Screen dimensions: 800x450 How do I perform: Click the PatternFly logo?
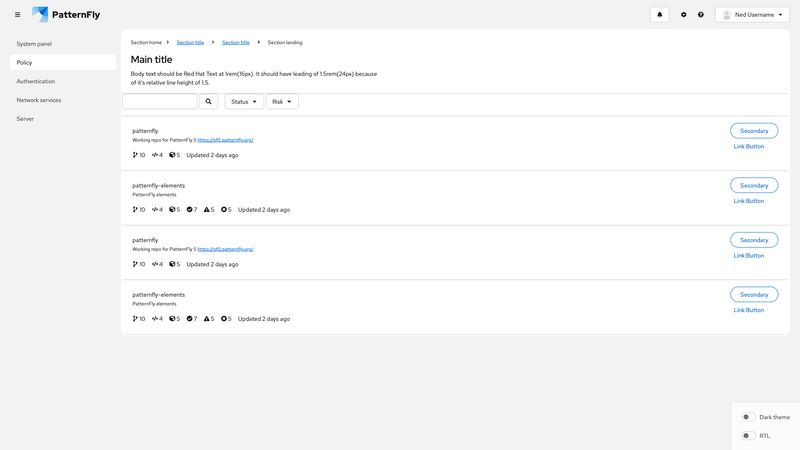click(66, 15)
